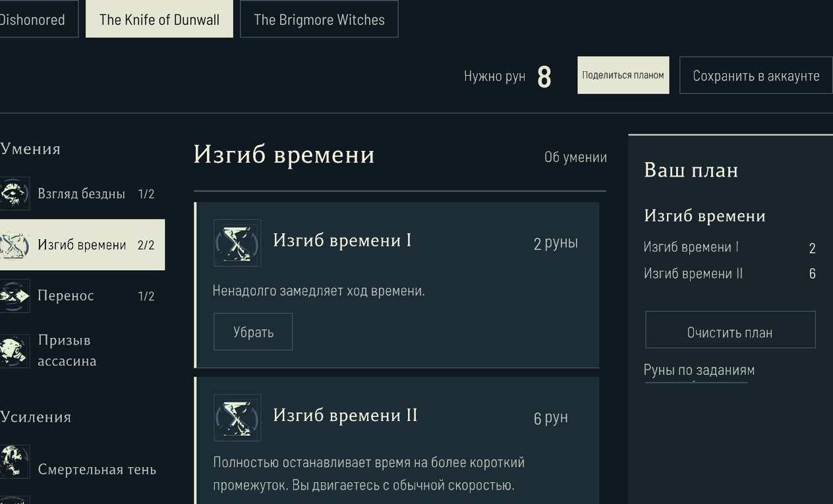Click the Ваш план heading

click(691, 170)
